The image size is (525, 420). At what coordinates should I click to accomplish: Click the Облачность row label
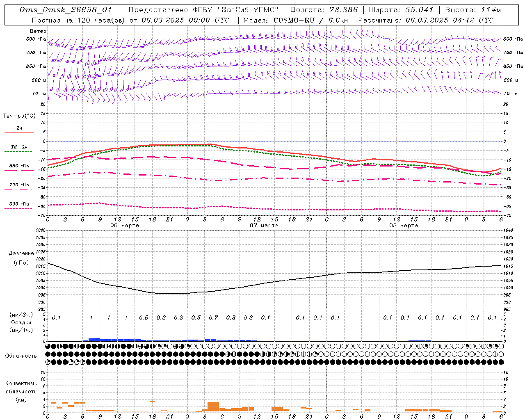[21, 356]
